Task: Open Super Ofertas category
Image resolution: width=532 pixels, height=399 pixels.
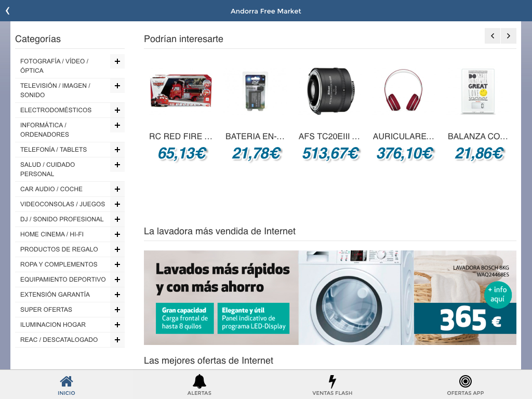Action: click(46, 310)
